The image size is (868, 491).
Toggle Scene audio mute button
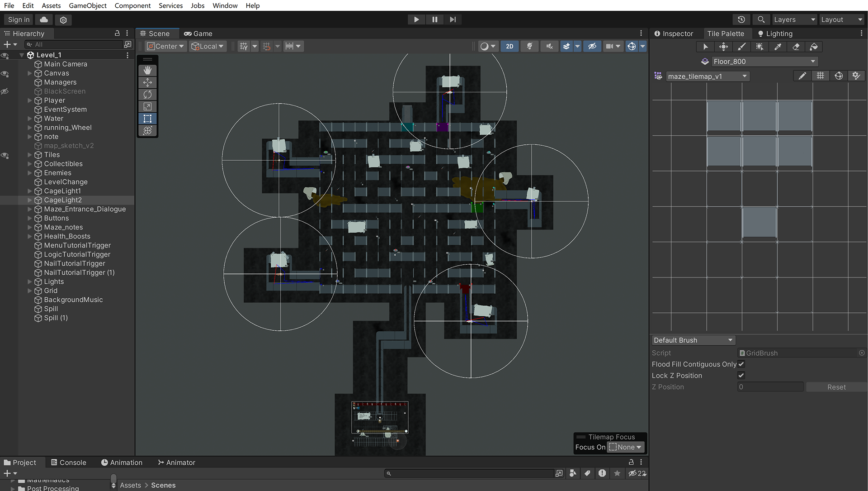tap(549, 46)
